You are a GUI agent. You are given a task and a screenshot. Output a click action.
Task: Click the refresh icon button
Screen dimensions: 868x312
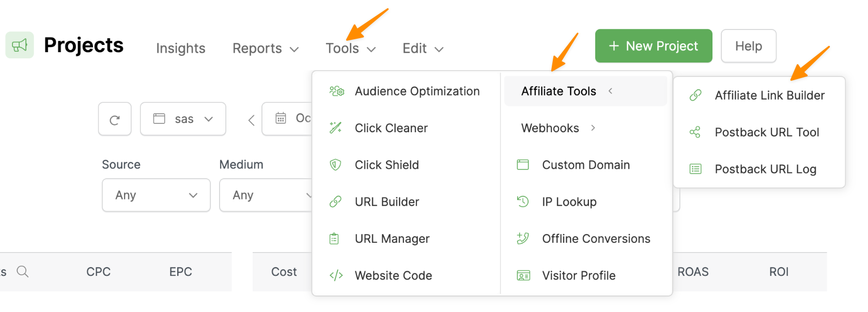[115, 119]
